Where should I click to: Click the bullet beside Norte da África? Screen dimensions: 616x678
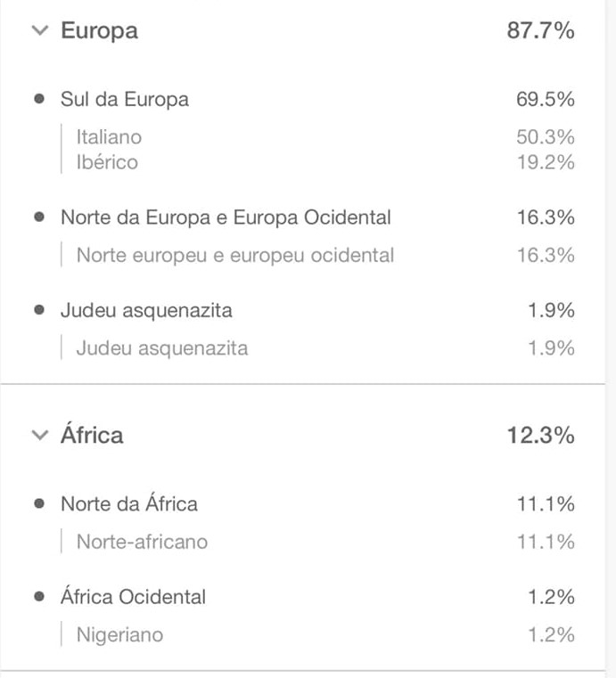tap(39, 503)
